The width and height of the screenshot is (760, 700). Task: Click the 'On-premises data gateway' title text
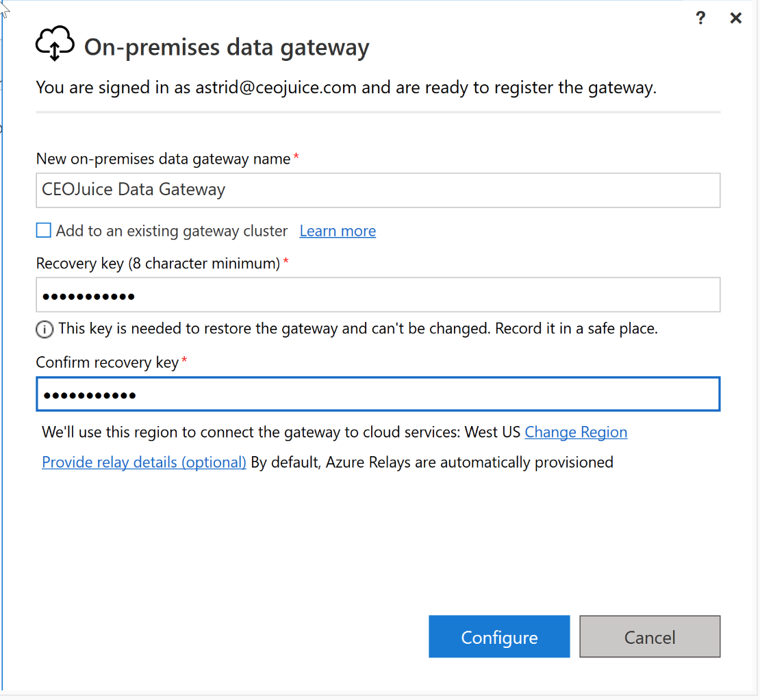coord(227,47)
